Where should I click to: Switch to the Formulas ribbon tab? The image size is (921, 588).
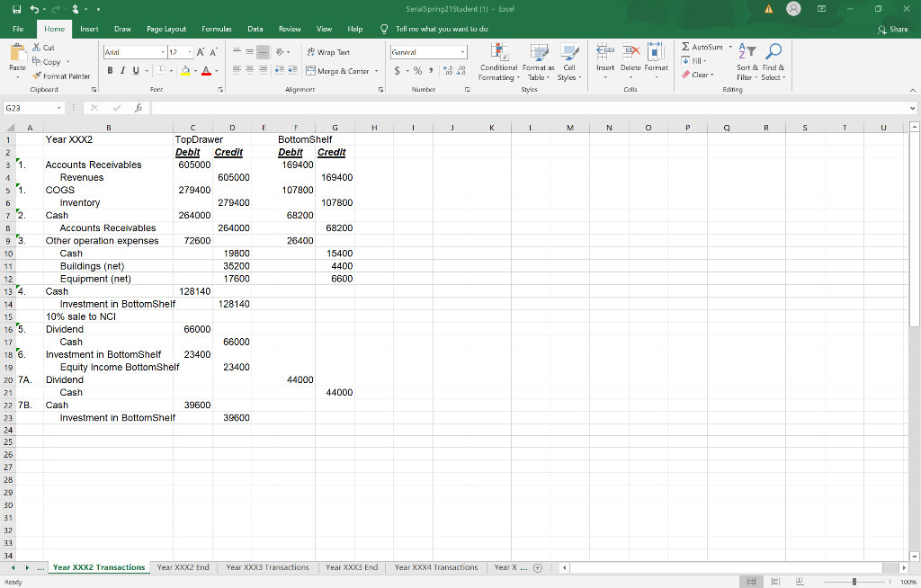pos(216,28)
